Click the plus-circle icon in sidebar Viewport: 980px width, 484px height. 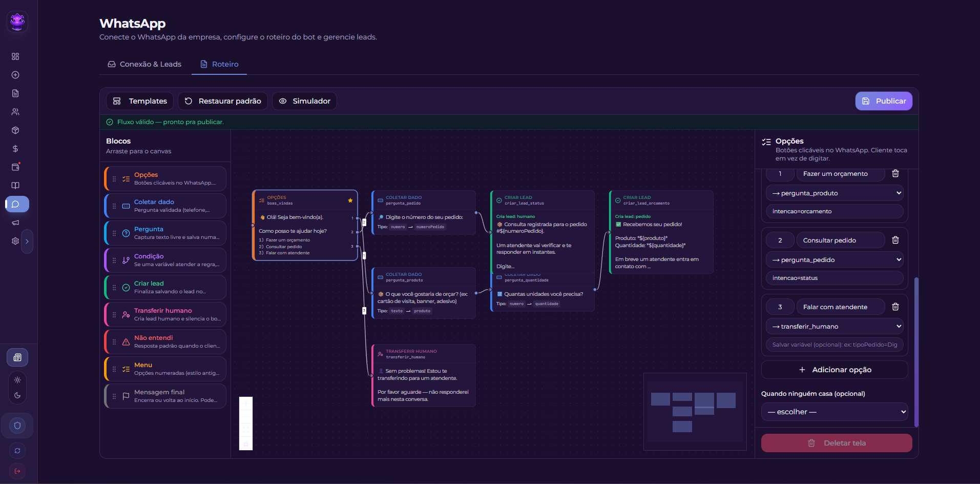[x=15, y=75]
